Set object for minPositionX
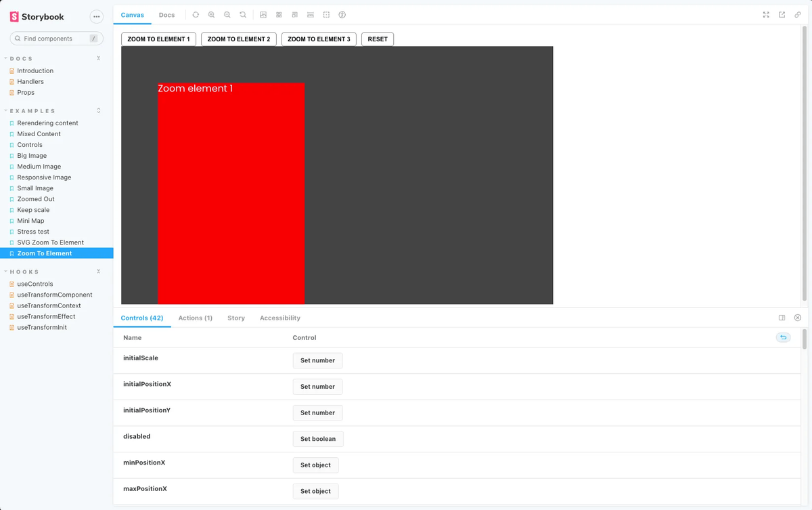The width and height of the screenshot is (812, 510). 315,465
